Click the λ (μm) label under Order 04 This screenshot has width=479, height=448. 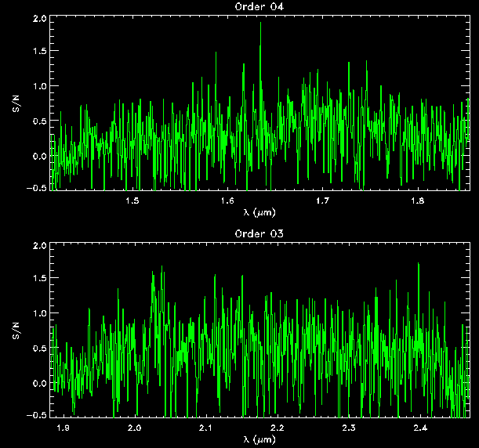click(260, 212)
